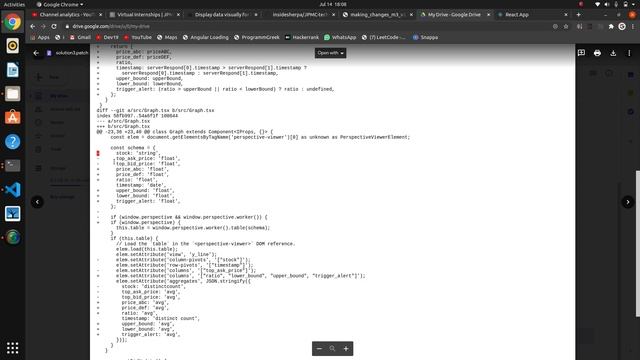Switch to Display data visually tab
The width and height of the screenshot is (640, 360).
(x=221, y=15)
